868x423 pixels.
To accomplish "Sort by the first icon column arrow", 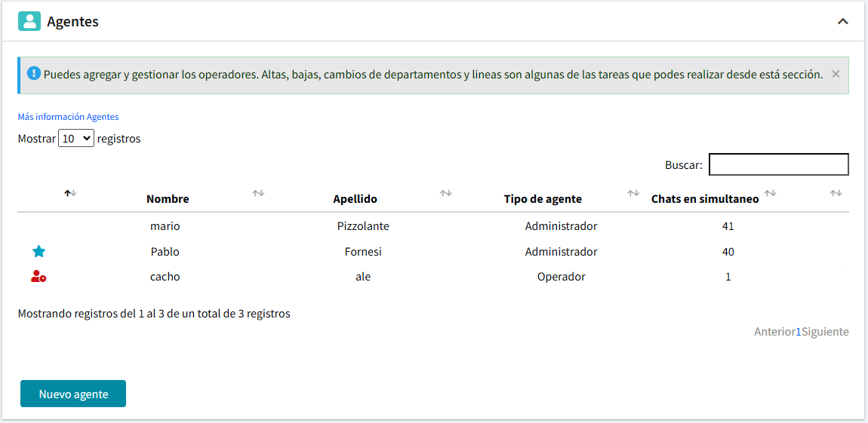I will [71, 194].
